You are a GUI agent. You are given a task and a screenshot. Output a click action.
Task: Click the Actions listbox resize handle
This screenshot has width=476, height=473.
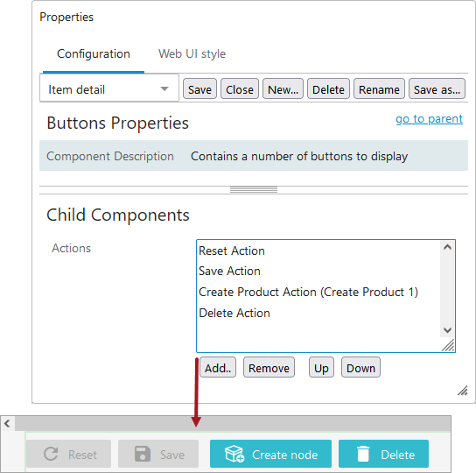click(448, 346)
